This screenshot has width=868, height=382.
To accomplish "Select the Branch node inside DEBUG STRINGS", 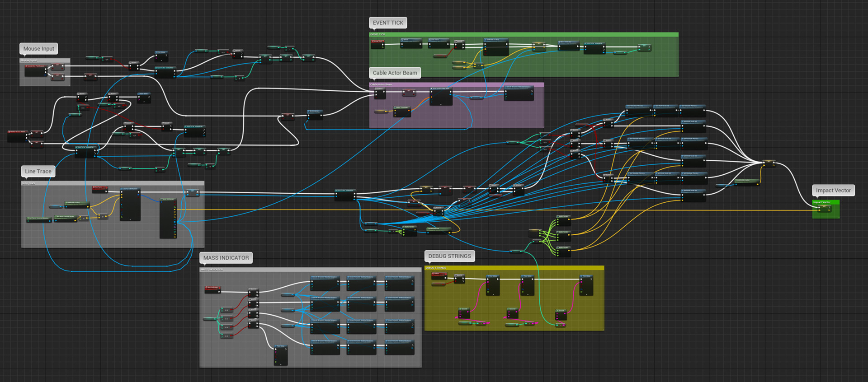I will 459,279.
